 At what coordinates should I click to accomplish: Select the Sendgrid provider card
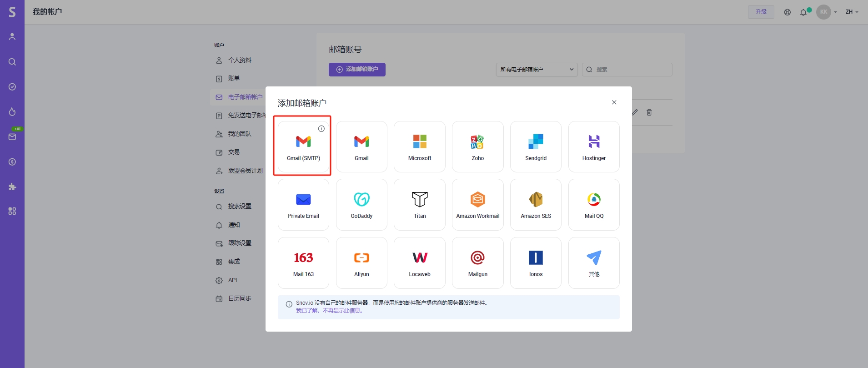pyautogui.click(x=536, y=146)
